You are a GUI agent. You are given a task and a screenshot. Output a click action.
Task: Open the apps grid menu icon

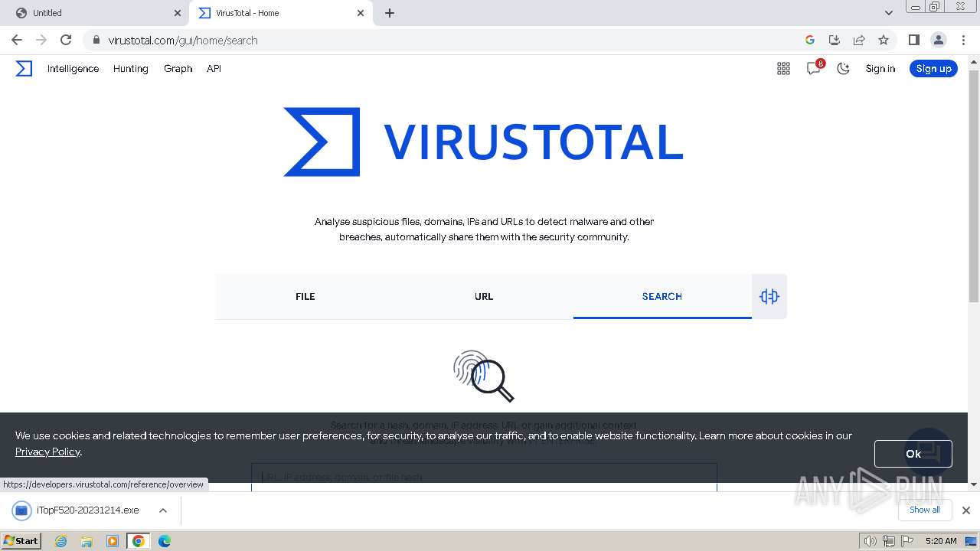pyautogui.click(x=783, y=69)
